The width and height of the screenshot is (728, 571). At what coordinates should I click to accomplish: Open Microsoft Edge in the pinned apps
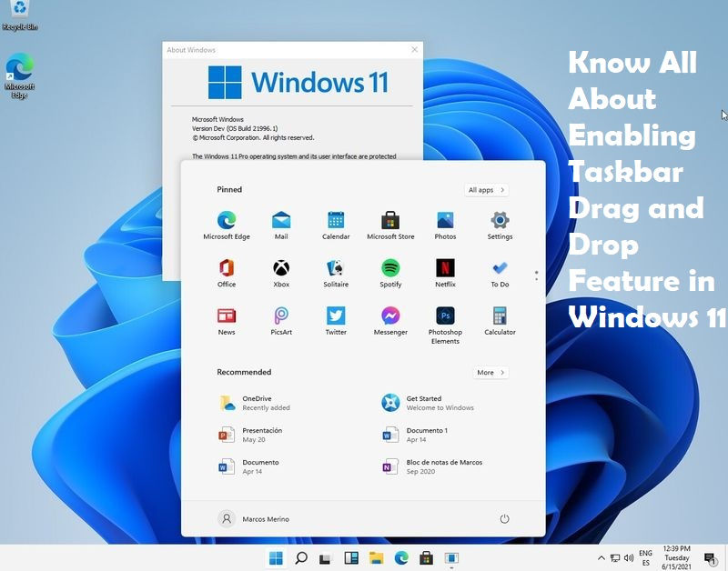[227, 225]
